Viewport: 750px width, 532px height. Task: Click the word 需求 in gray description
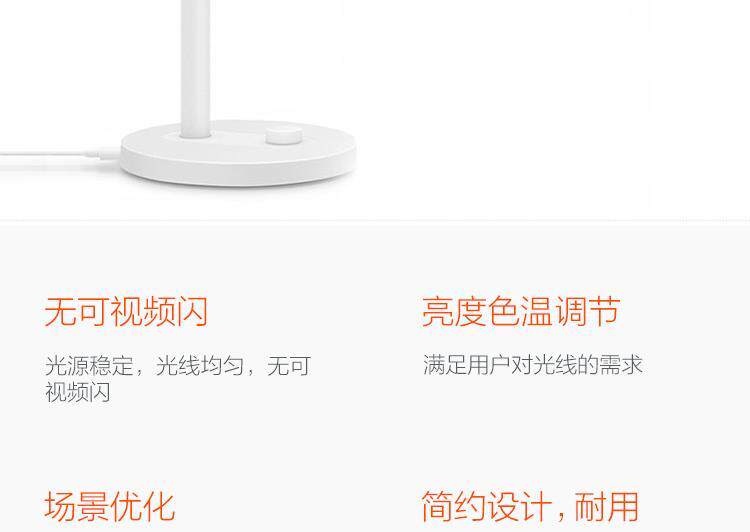click(x=620, y=365)
